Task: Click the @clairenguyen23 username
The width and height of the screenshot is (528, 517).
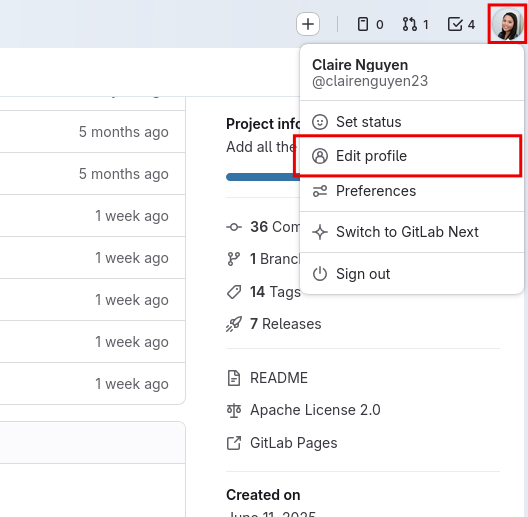Action: click(x=370, y=81)
